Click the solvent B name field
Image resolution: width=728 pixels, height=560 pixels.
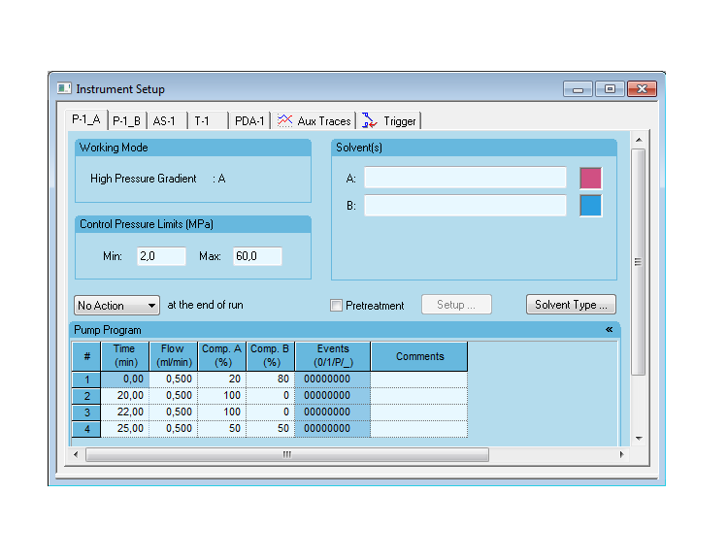click(x=465, y=206)
